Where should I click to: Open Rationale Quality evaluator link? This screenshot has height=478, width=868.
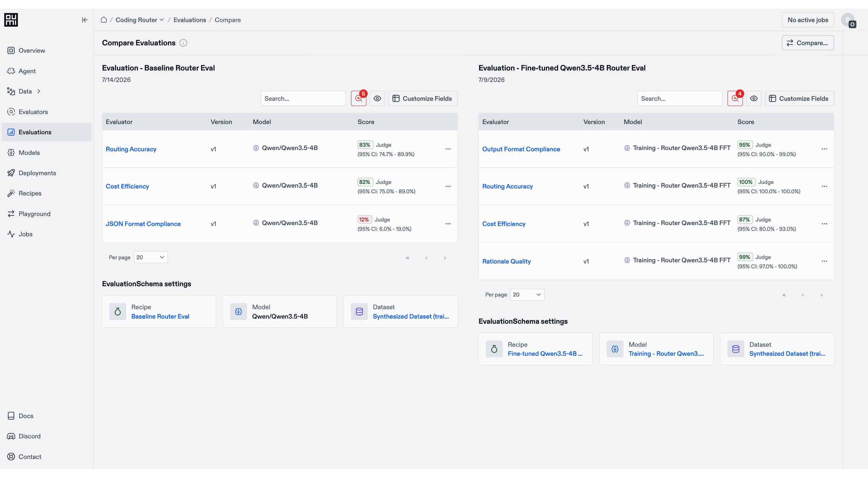506,261
